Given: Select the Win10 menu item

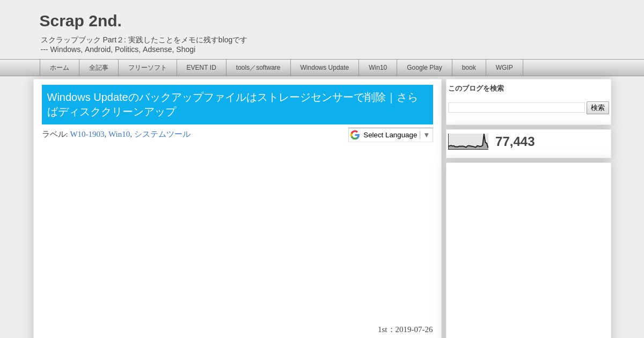Looking at the screenshot, I should tap(378, 68).
